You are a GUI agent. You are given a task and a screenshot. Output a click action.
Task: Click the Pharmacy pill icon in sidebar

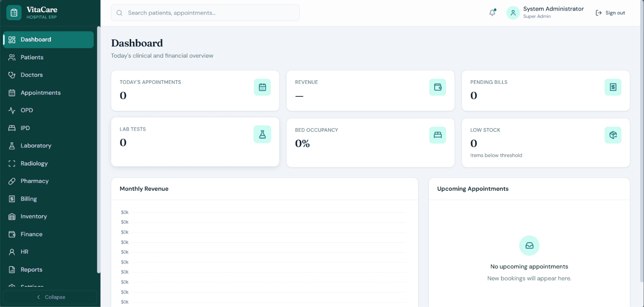click(x=12, y=181)
